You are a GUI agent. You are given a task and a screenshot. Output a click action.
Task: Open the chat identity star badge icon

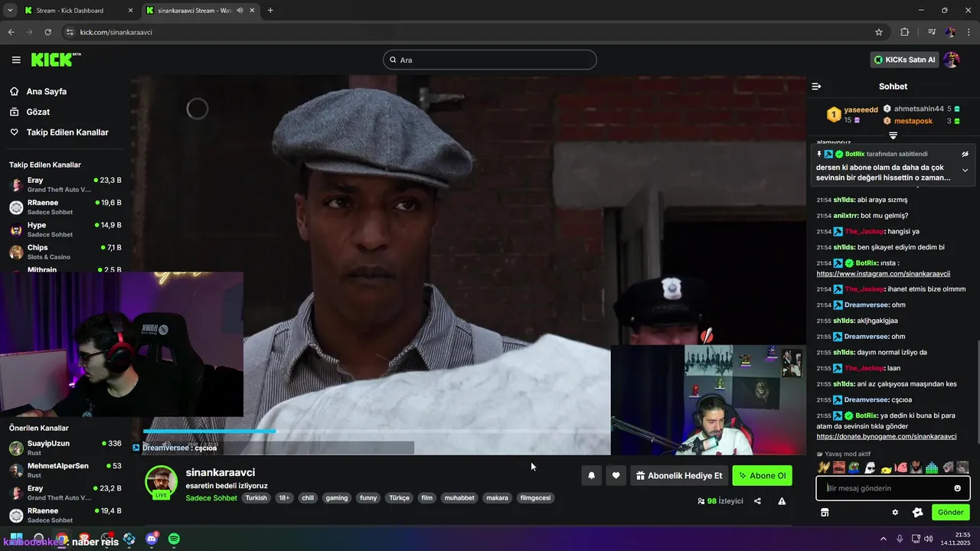[x=918, y=513]
